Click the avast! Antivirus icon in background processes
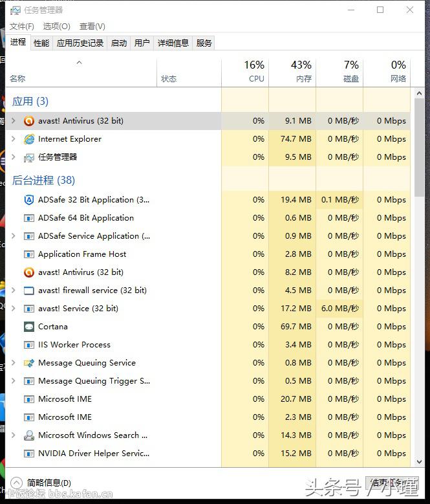 pyautogui.click(x=29, y=272)
